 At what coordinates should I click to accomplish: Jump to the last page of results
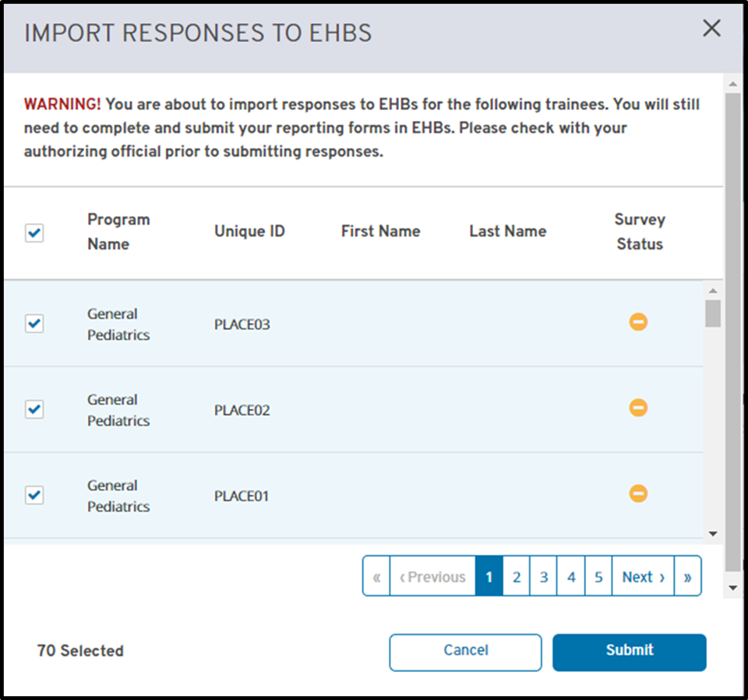tap(687, 577)
